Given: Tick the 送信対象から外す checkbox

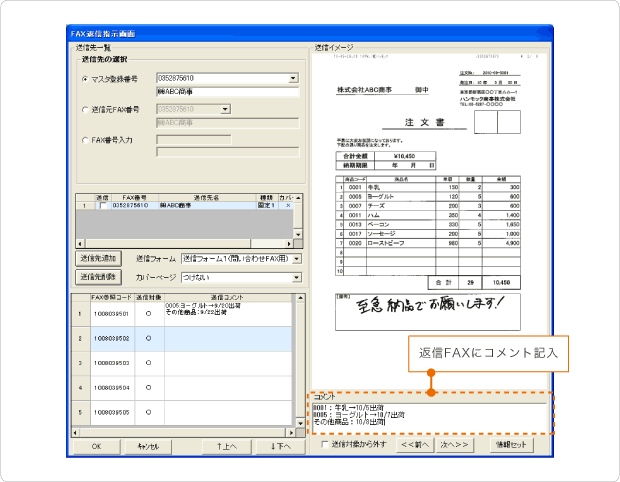Looking at the screenshot, I should click(x=325, y=445).
